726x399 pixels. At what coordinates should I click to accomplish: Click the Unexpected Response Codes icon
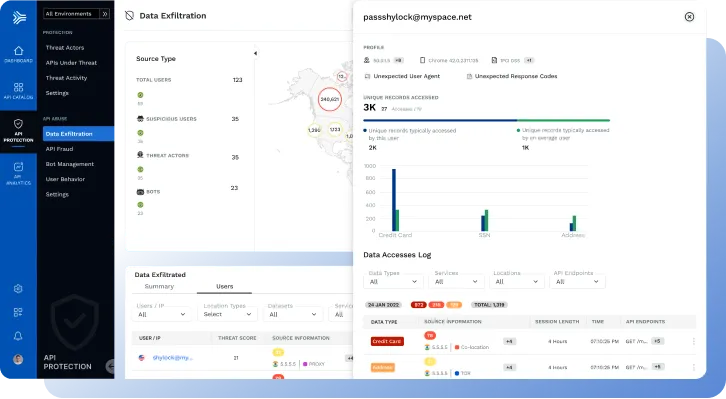coord(469,76)
